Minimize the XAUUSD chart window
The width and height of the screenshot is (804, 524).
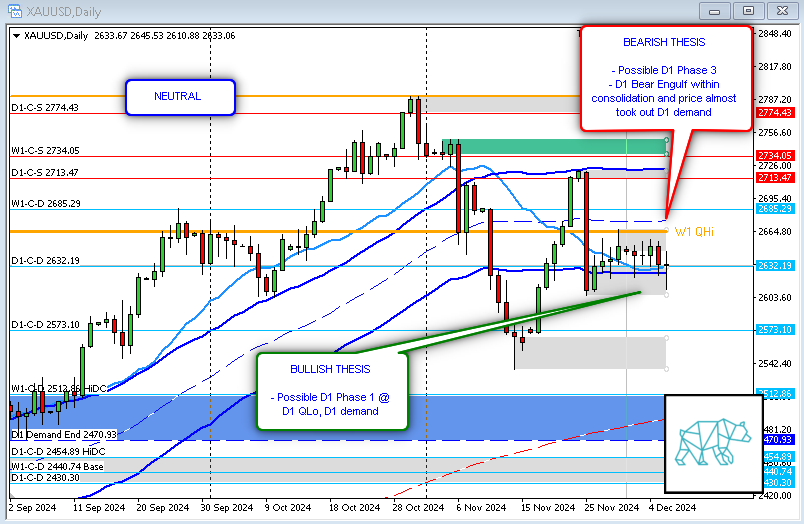click(715, 10)
